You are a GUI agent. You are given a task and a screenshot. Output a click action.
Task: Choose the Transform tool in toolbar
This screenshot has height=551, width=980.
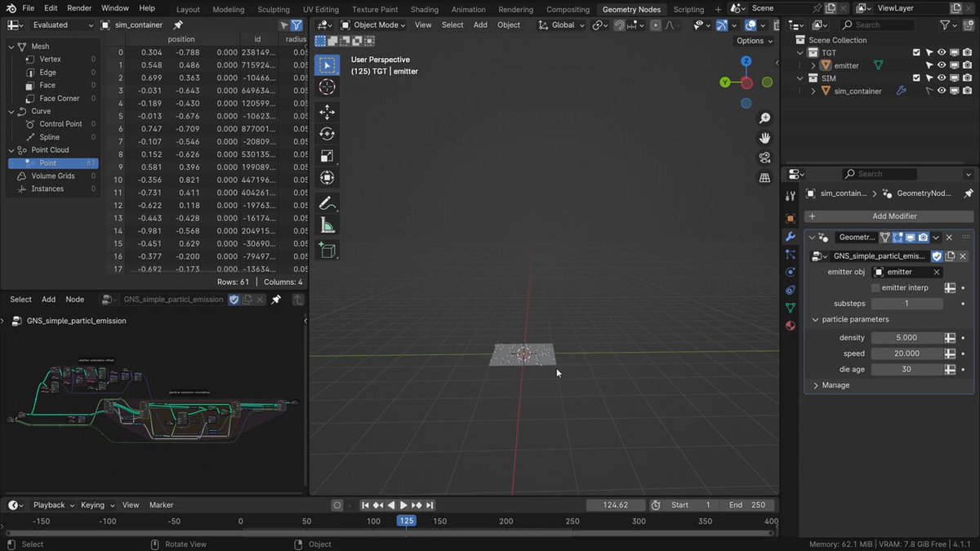click(x=327, y=178)
